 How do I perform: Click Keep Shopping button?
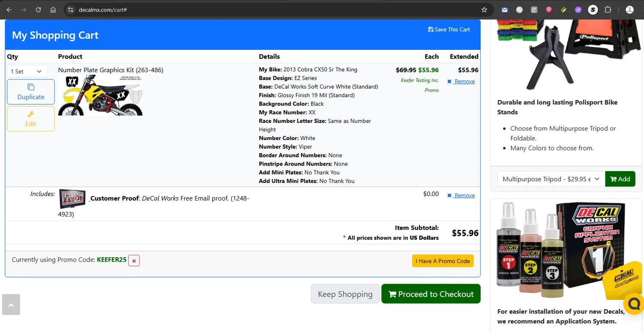click(x=345, y=294)
